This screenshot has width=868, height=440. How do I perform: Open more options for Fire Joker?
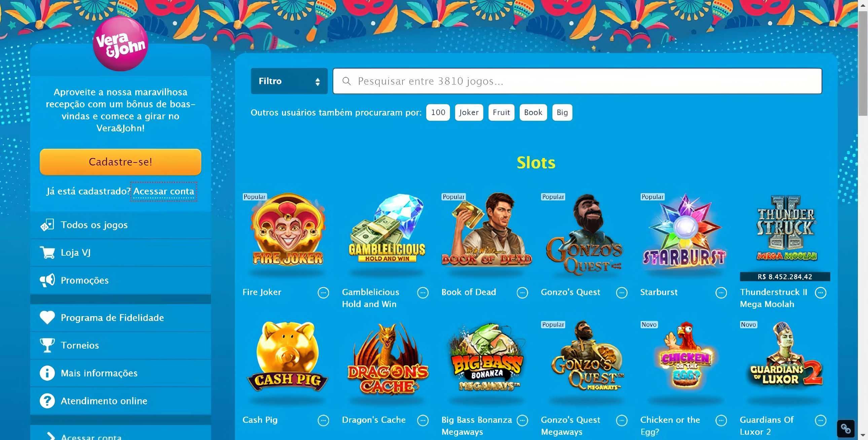click(323, 292)
